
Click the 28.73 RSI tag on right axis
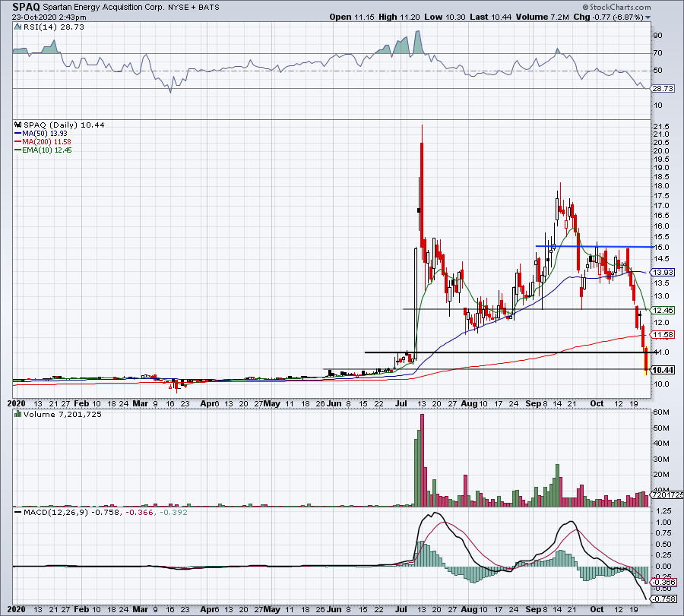[663, 89]
